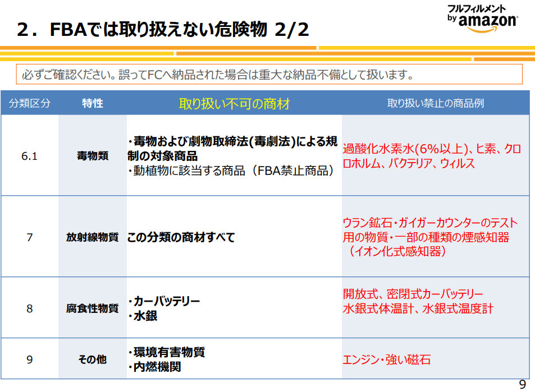The image size is (535, 392).
Task: Click the カーバッテリー and 水銀 bullet list
Action: 164,308
